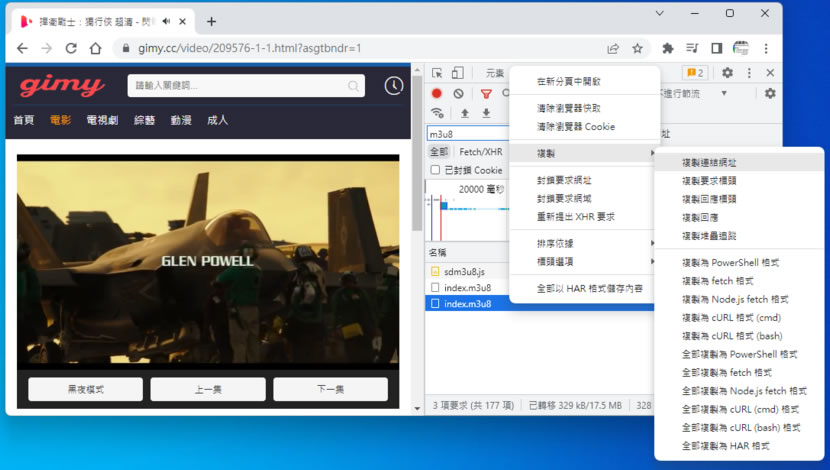Bookmark this page with the star icon
This screenshot has width=830, height=470.
click(637, 49)
